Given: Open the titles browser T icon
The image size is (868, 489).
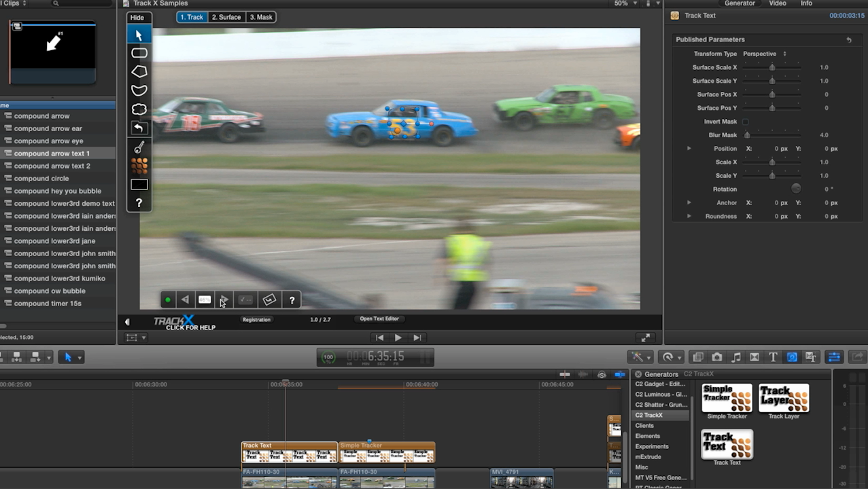Looking at the screenshot, I should [x=773, y=357].
